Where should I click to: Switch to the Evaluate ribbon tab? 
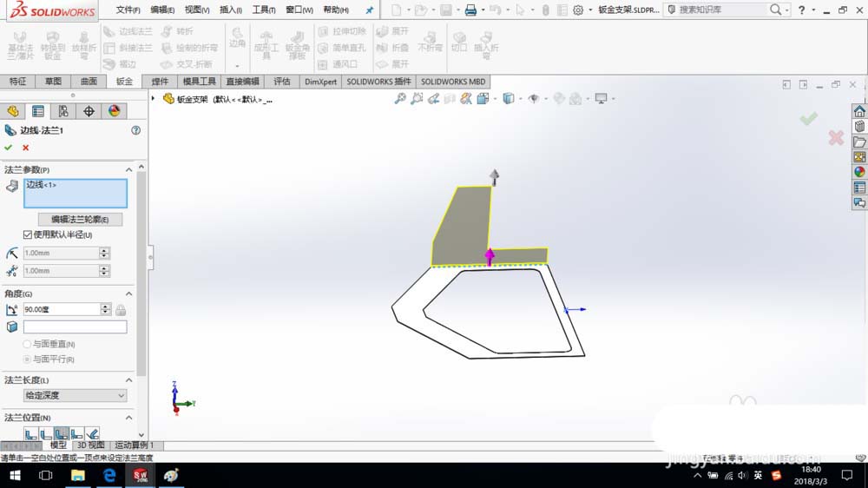[282, 82]
